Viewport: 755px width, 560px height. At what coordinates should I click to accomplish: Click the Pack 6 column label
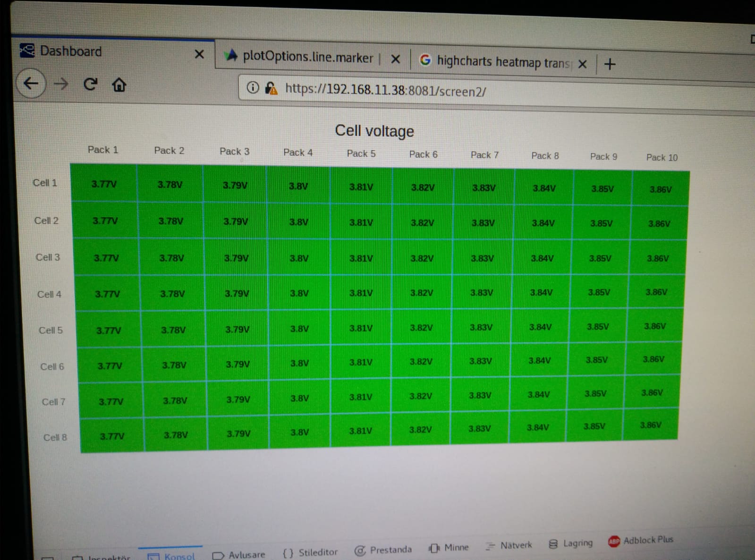(x=423, y=154)
